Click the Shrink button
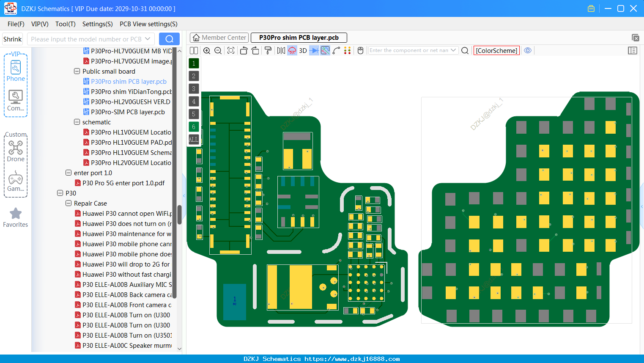644x363 pixels. tap(12, 39)
